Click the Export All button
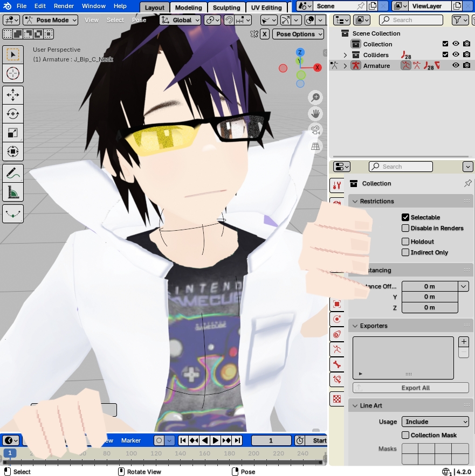Image resolution: width=475 pixels, height=476 pixels. tap(410, 388)
